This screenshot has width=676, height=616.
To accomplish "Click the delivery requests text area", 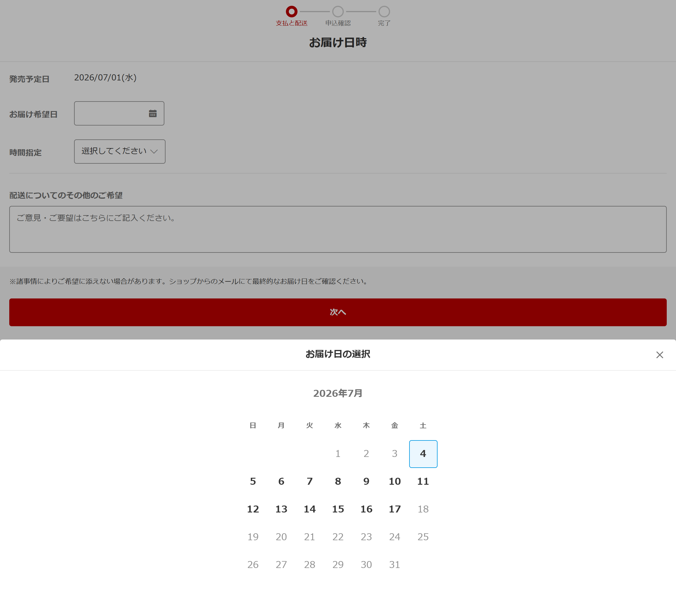I will tap(338, 229).
